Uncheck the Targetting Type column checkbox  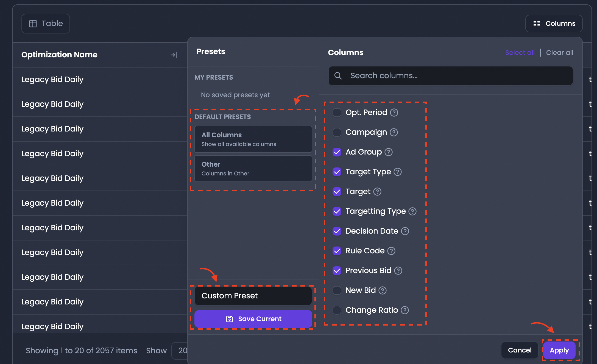(337, 211)
